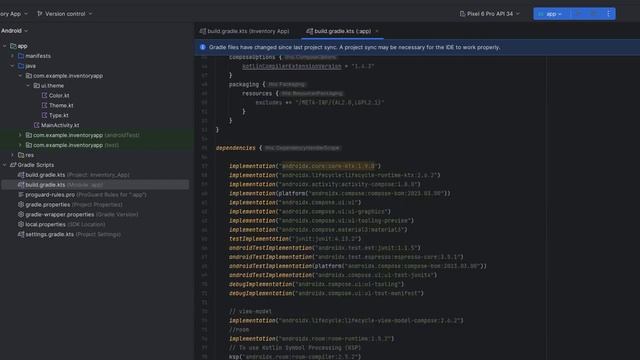Close the build.gradle.kts (:app) tab

377,31
